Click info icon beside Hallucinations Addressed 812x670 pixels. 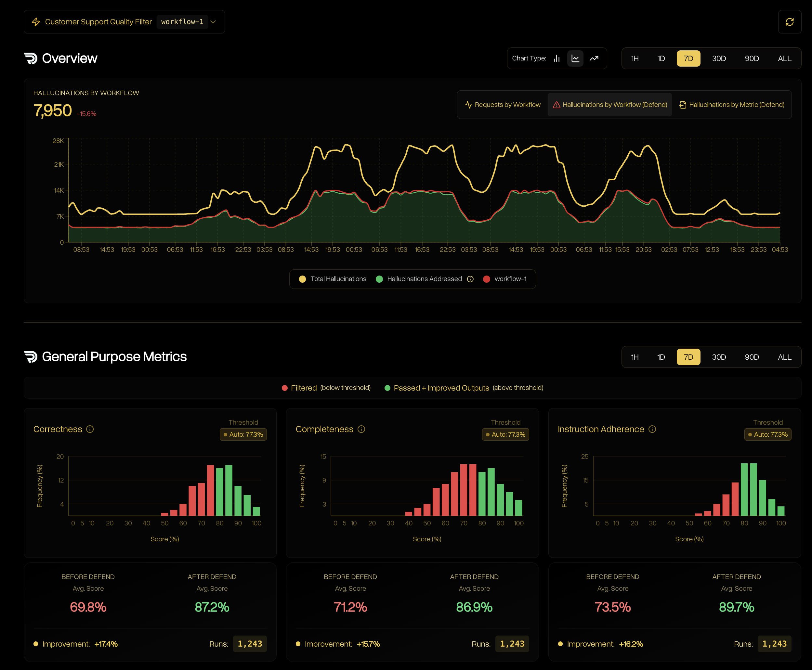coord(470,279)
